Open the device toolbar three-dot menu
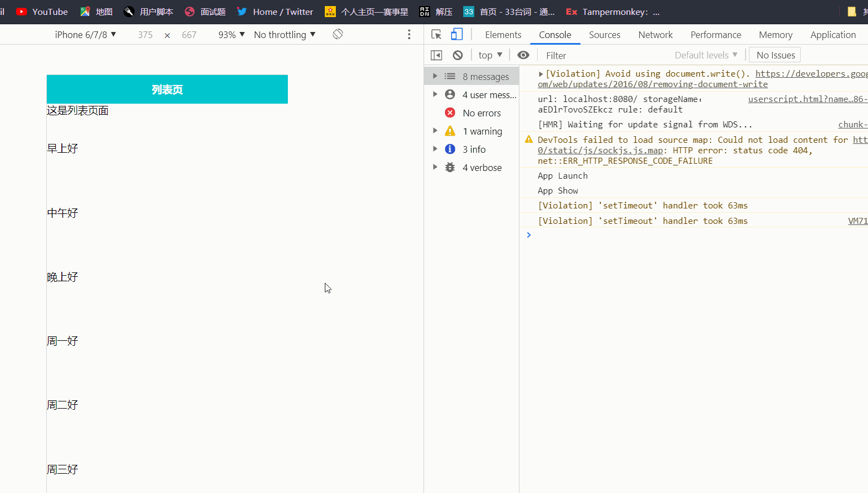Image resolution: width=868 pixels, height=493 pixels. [409, 35]
